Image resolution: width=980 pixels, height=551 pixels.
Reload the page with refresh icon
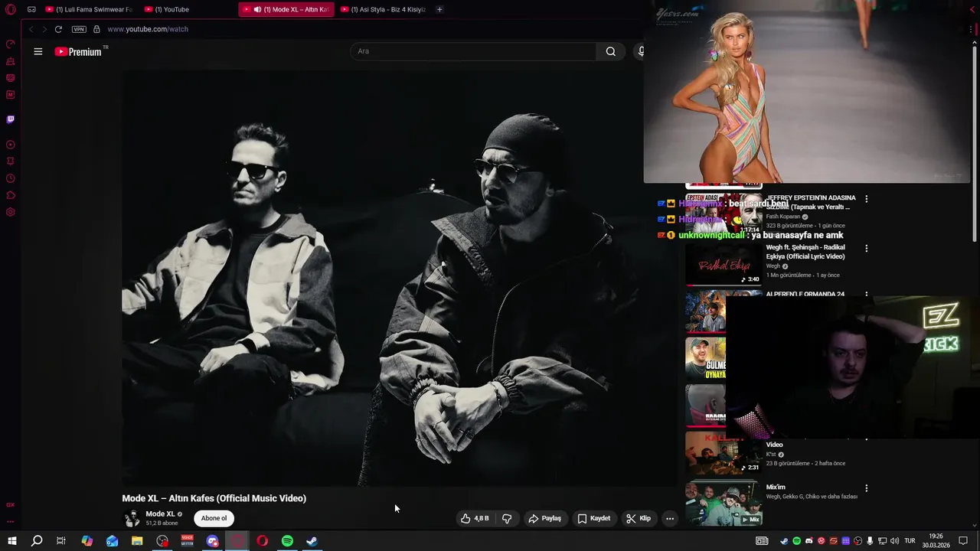(58, 29)
